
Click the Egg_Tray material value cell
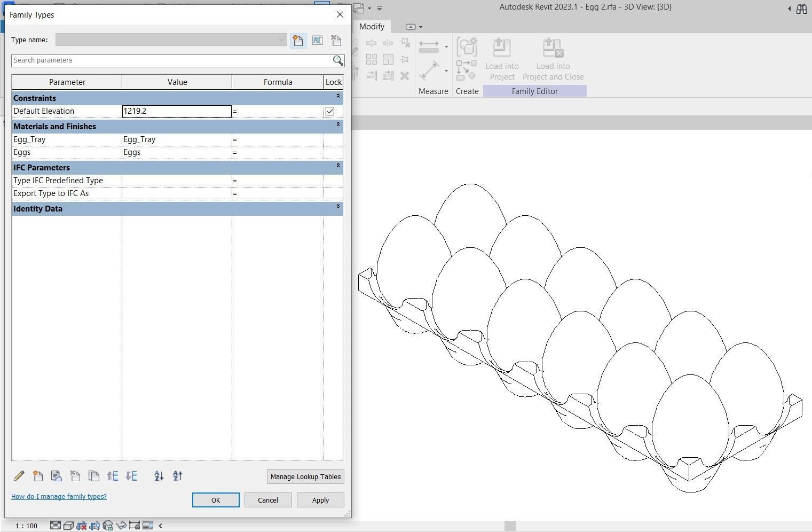[177, 139]
